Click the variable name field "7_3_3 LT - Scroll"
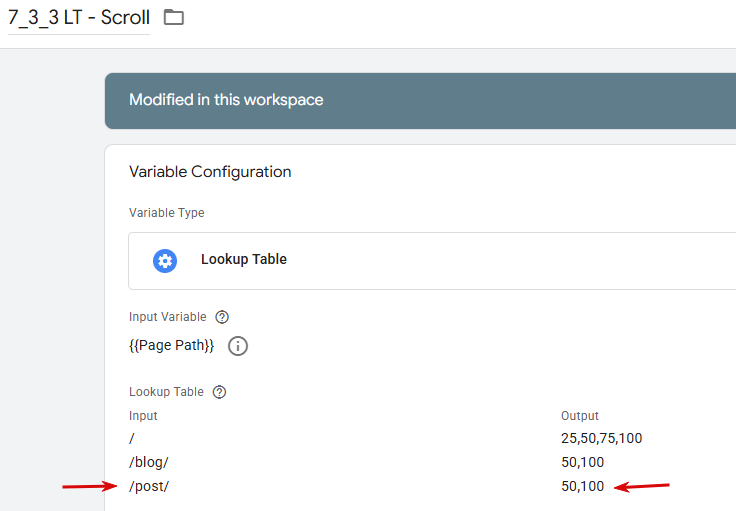 [x=79, y=18]
